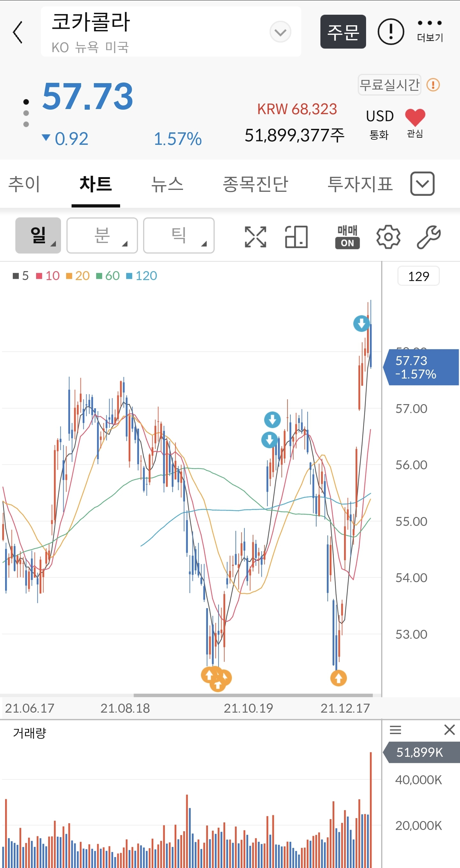Viewport: 460px width, 868px height.
Task: Tap the orange buy marker cluster at the late-September low
Action: [216, 679]
